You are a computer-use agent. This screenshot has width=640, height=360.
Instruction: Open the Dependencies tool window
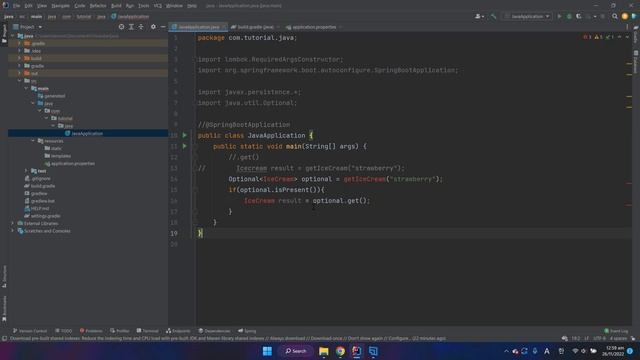pyautogui.click(x=215, y=331)
